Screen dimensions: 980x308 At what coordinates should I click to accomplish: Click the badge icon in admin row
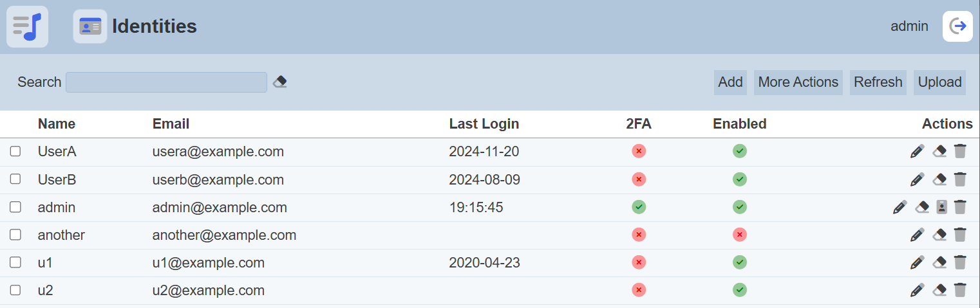[x=942, y=207]
